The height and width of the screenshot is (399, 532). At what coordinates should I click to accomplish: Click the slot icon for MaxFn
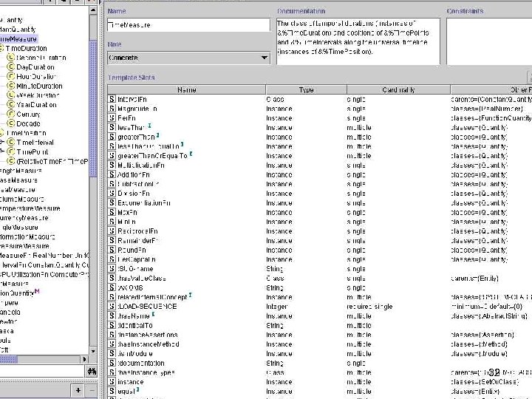click(112, 212)
